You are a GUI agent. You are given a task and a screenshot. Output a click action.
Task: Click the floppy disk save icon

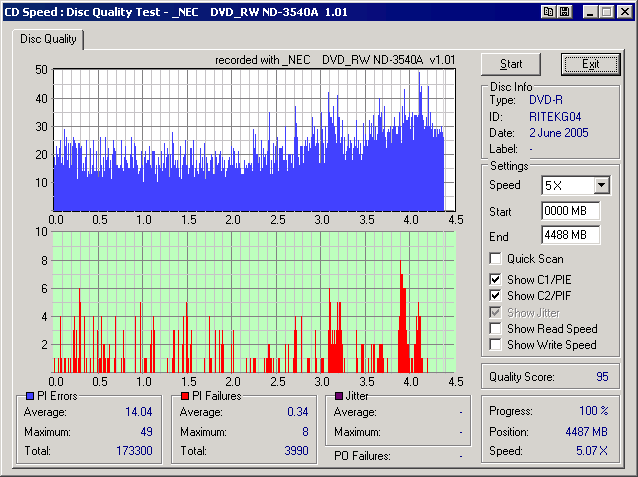pos(564,11)
